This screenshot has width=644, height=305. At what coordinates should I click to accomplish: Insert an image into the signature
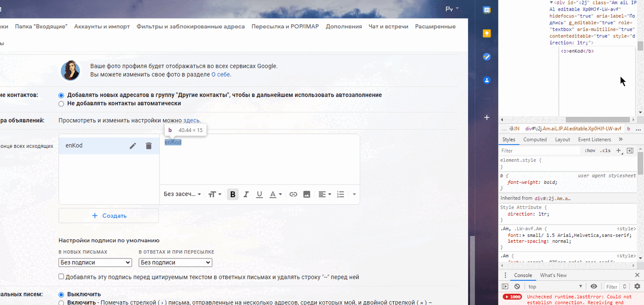point(307,194)
